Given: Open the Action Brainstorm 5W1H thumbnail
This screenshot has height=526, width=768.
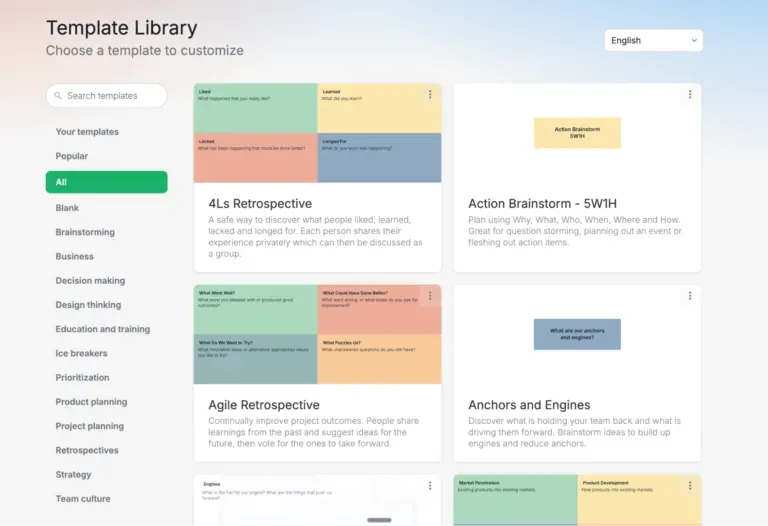Looking at the screenshot, I should pyautogui.click(x=577, y=133).
